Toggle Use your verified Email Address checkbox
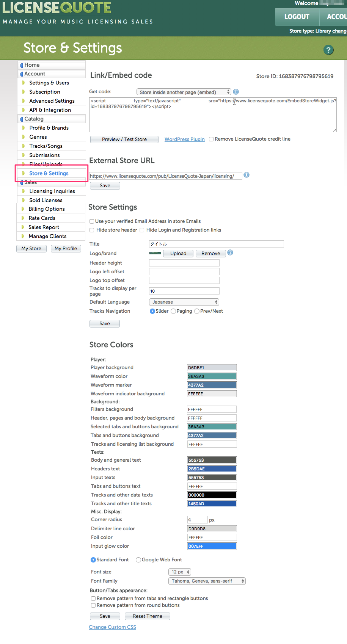Viewport: 347px width, 644px height. [92, 221]
